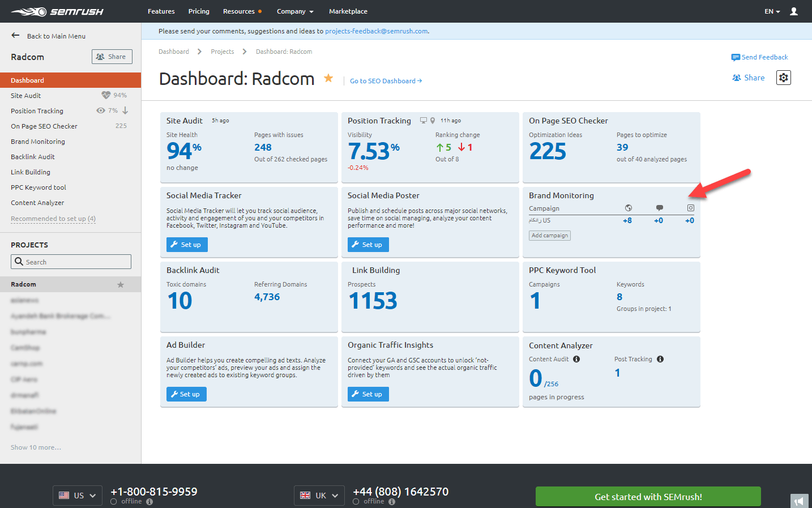The width and height of the screenshot is (812, 508).
Task: Open the dashboard settings gear icon
Action: tap(783, 78)
